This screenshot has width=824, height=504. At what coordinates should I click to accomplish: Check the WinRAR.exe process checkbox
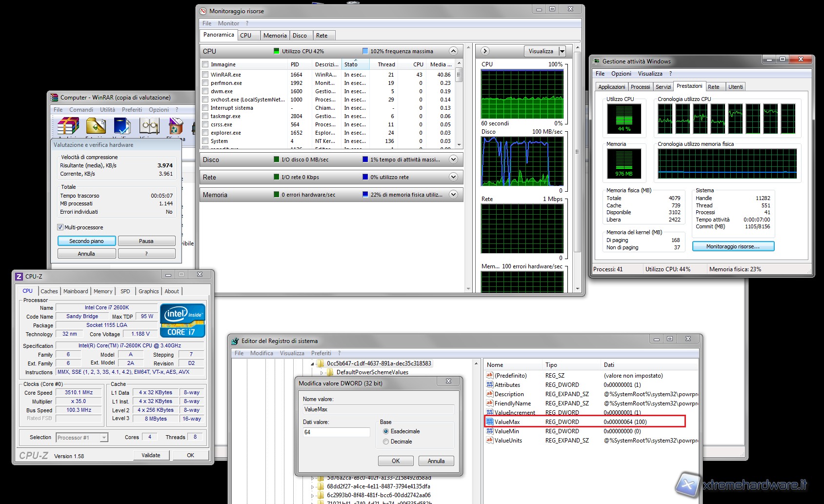point(205,75)
